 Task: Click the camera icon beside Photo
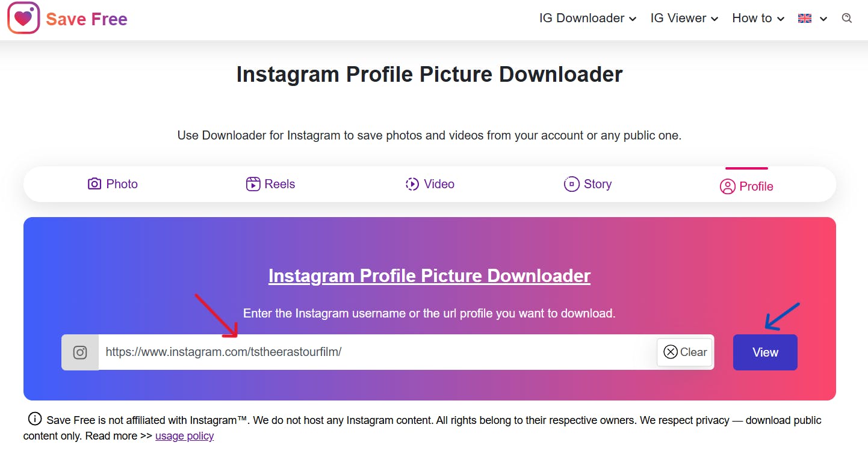[x=95, y=184]
